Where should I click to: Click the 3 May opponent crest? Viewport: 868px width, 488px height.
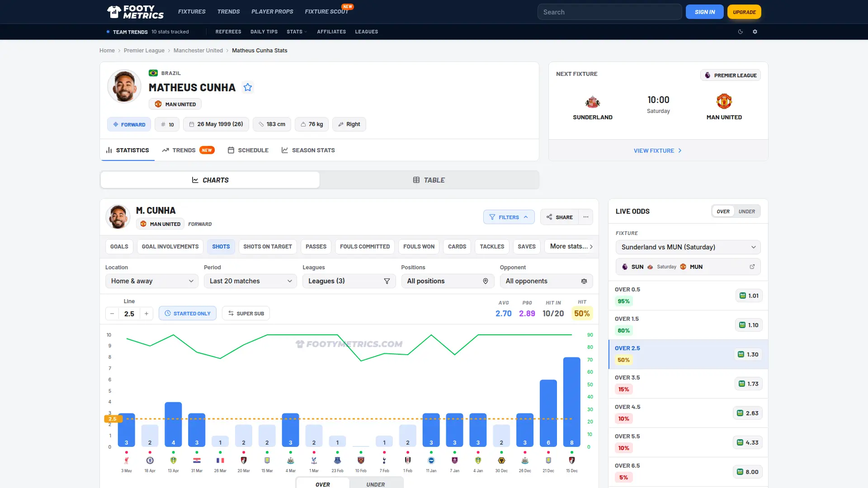(x=127, y=460)
